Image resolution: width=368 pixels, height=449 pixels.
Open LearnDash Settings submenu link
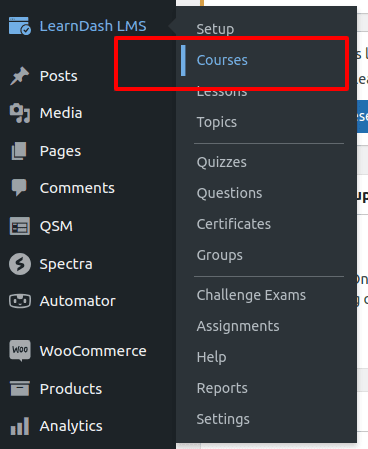coord(223,419)
